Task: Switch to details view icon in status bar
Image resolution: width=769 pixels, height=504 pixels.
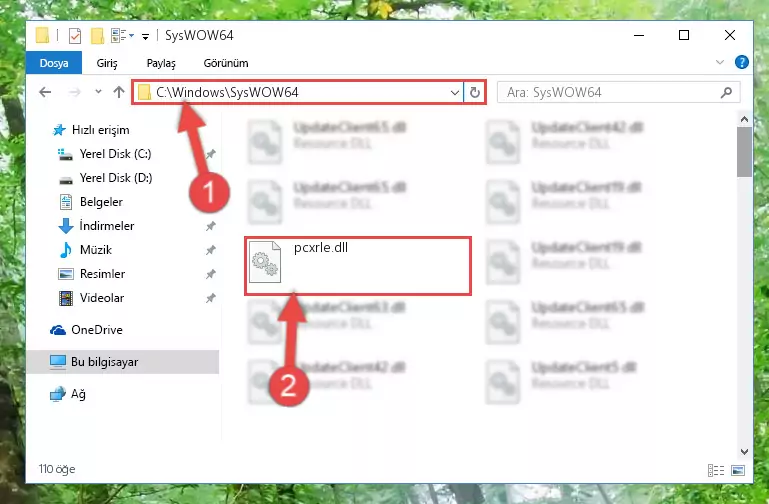Action: tap(716, 471)
